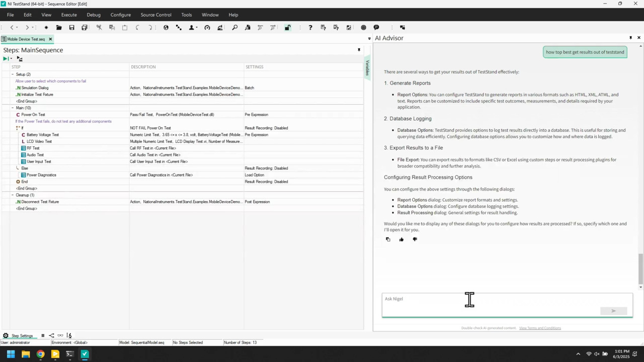Click the question mark Help icon
644x362 pixels.
[310, 28]
